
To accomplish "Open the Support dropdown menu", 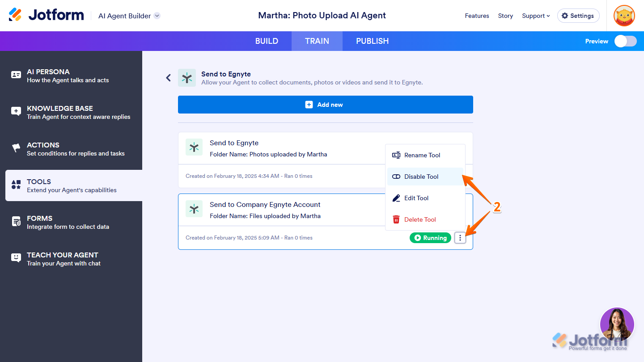I will [536, 16].
